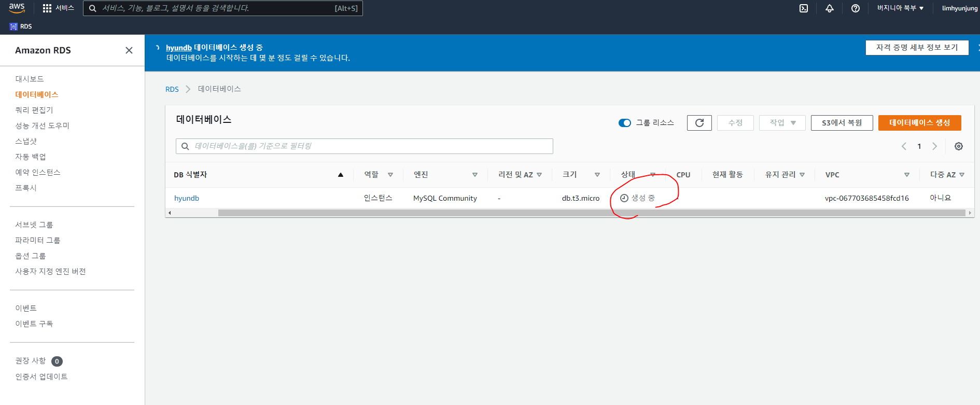The image size is (980, 405).
Task: Close the Amazon RDS sidebar panel
Action: pos(129,50)
